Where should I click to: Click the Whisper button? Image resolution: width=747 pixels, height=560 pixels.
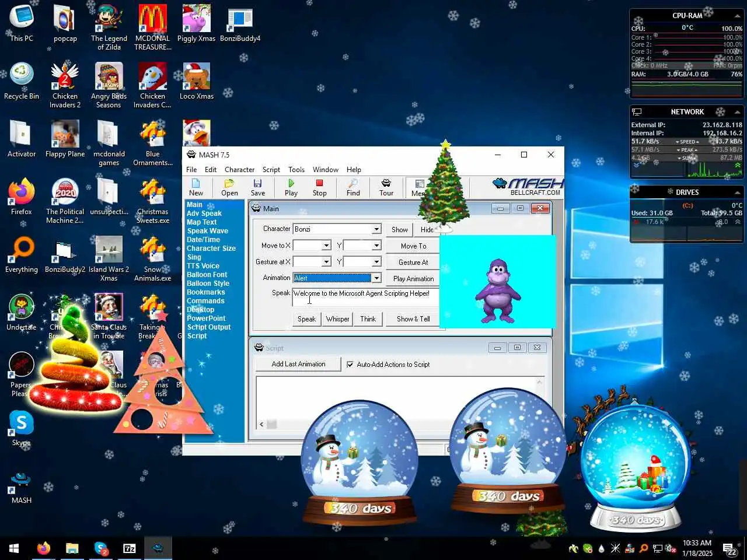[338, 319]
